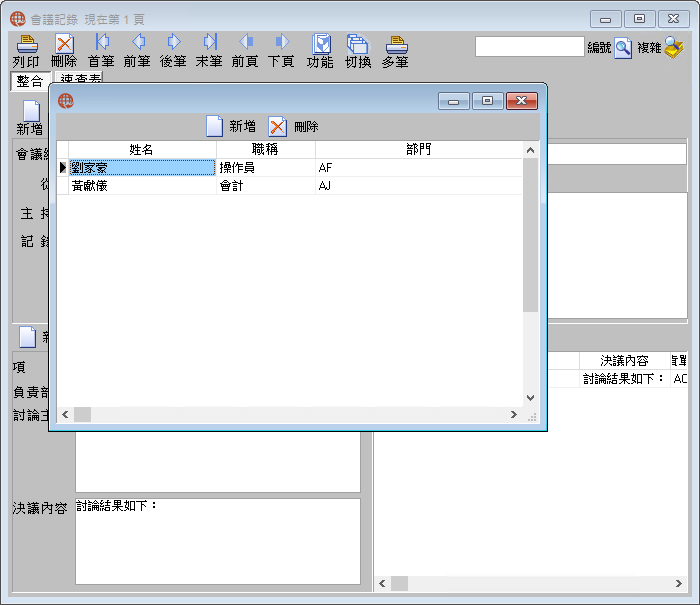Close the attendee dialog with red X
This screenshot has width=700, height=605.
521,101
